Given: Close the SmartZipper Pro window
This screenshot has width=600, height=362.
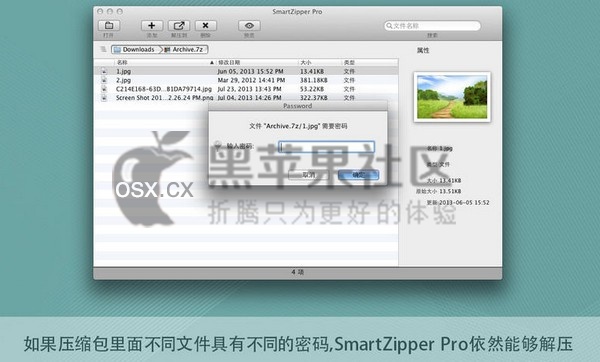Looking at the screenshot, I should [100, 11].
